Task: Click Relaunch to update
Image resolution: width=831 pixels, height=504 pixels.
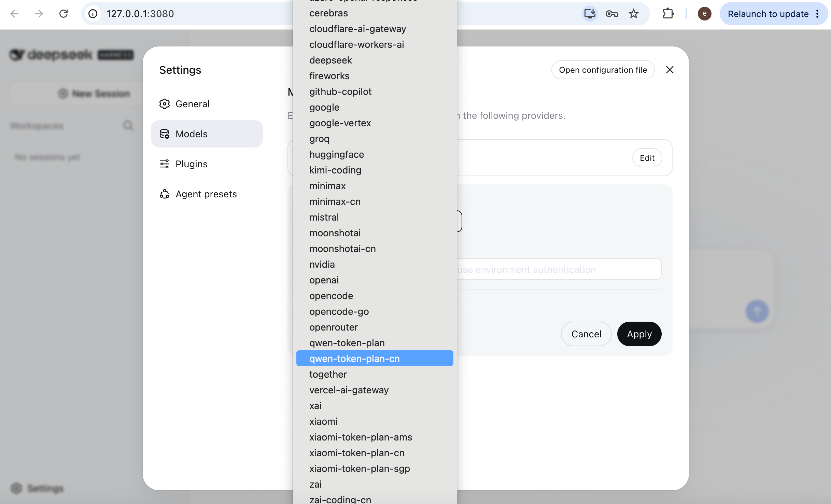Action: coord(768,14)
